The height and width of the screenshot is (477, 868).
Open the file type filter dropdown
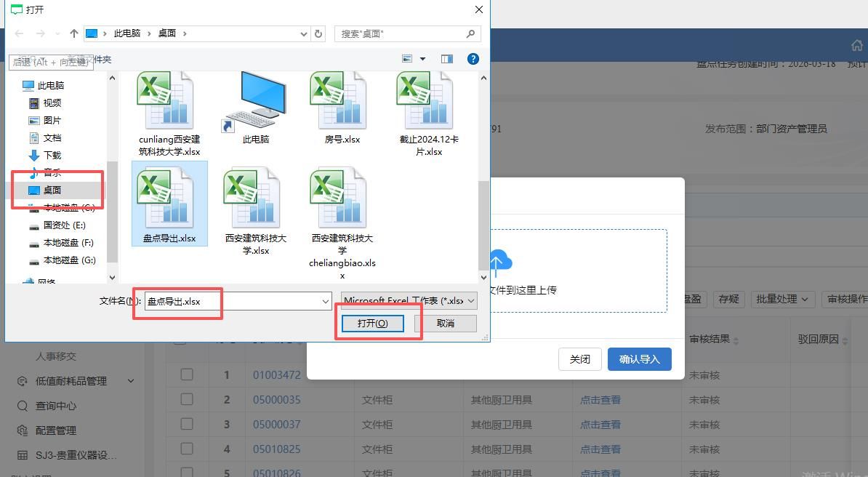coord(409,300)
